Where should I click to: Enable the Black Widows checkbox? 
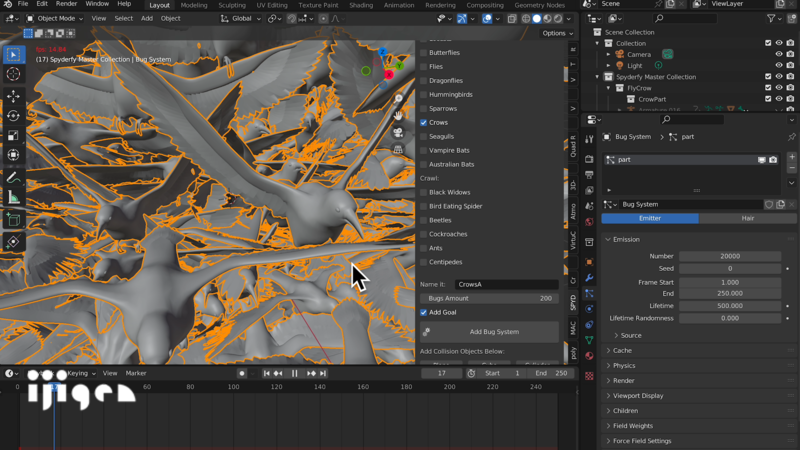point(423,192)
